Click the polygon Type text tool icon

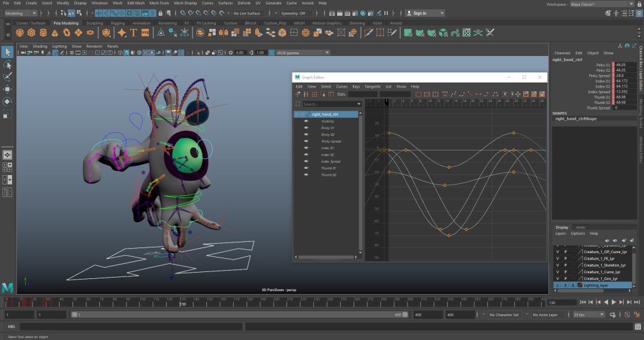click(x=133, y=33)
